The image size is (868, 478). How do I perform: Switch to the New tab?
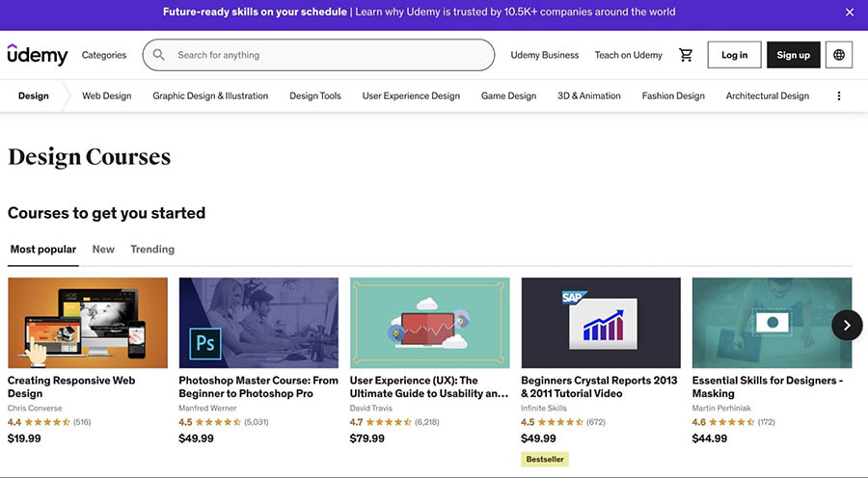103,249
